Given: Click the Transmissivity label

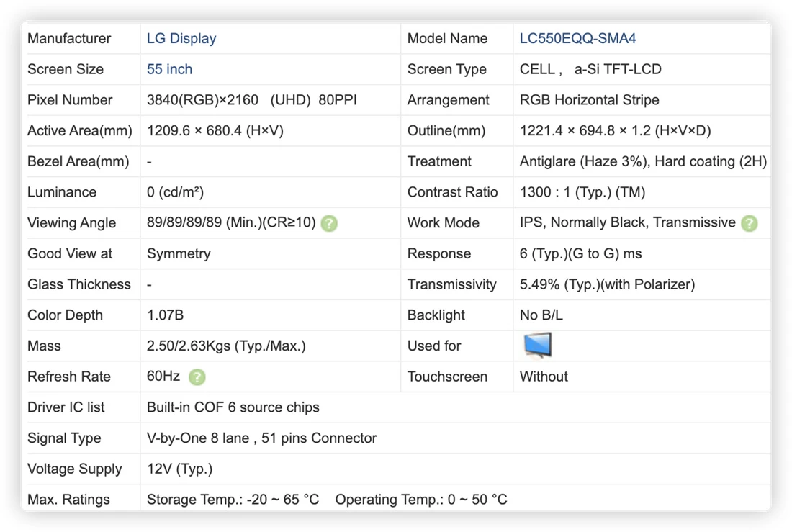Looking at the screenshot, I should coord(451,284).
